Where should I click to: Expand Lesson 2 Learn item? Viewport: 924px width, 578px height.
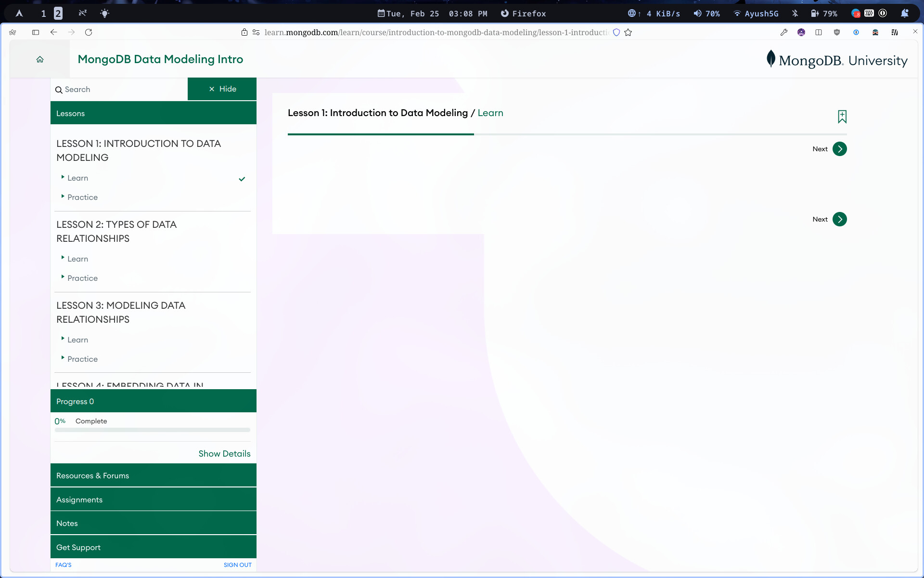coord(77,259)
